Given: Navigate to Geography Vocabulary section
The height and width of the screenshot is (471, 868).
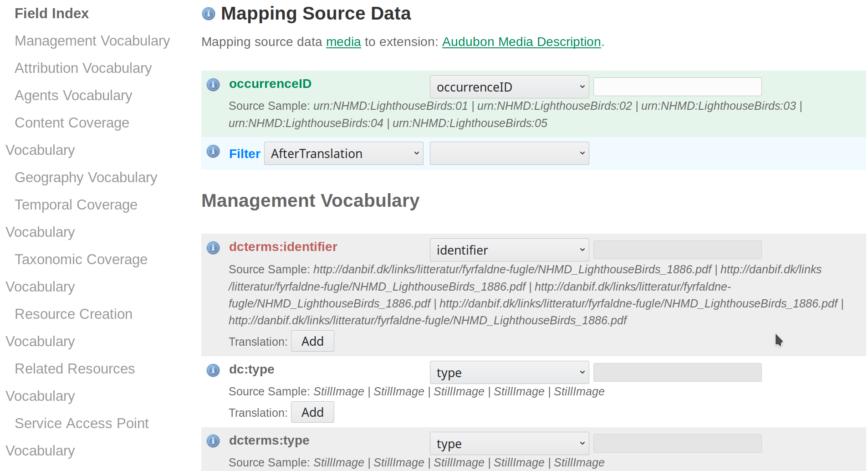Looking at the screenshot, I should coord(86,178).
